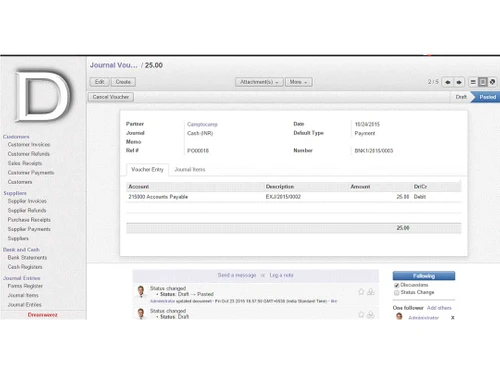500x375 pixels.
Task: Select the Posted status stage
Action: (487, 97)
